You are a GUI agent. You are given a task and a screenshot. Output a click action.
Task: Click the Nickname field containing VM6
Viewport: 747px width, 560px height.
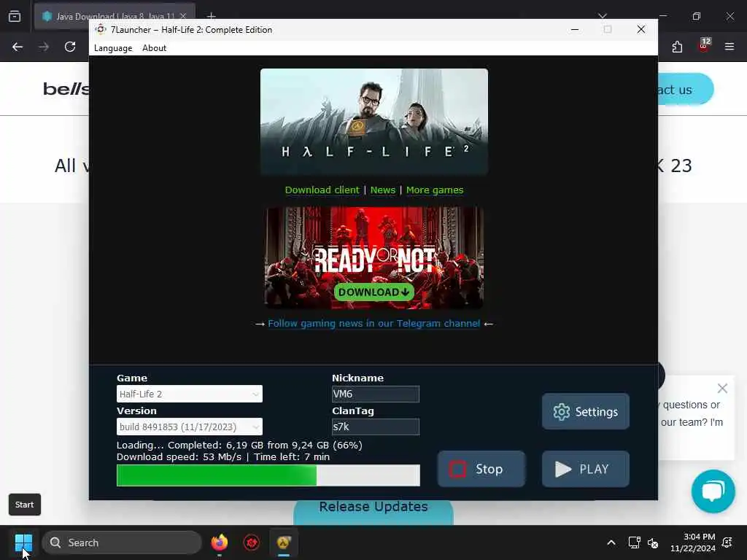pyautogui.click(x=376, y=394)
